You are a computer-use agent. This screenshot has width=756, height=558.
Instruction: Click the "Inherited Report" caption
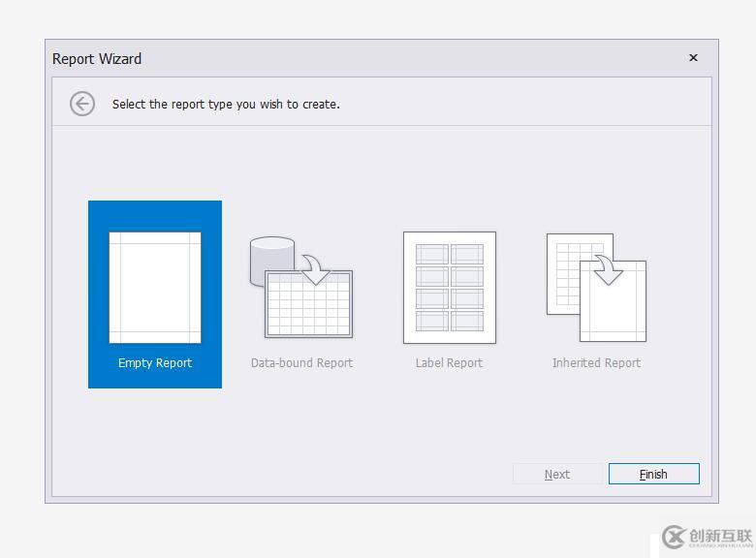point(596,363)
